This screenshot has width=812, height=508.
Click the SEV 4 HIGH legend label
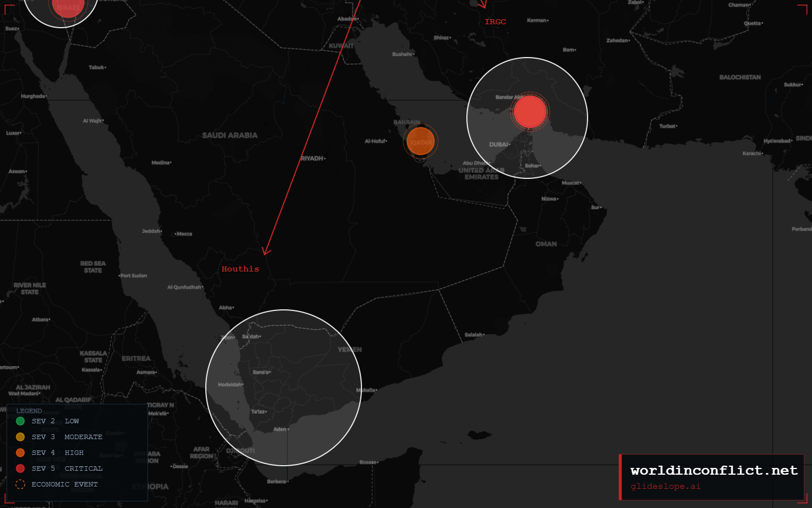tap(74, 453)
